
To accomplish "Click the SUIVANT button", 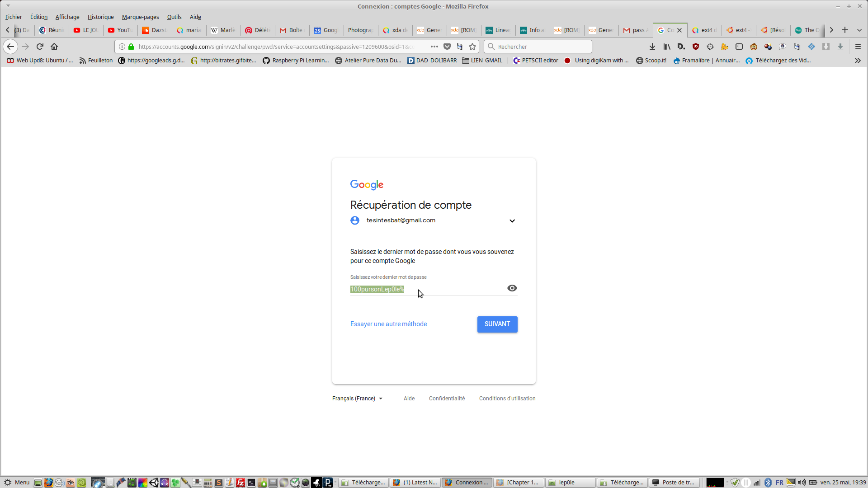I will (x=497, y=324).
